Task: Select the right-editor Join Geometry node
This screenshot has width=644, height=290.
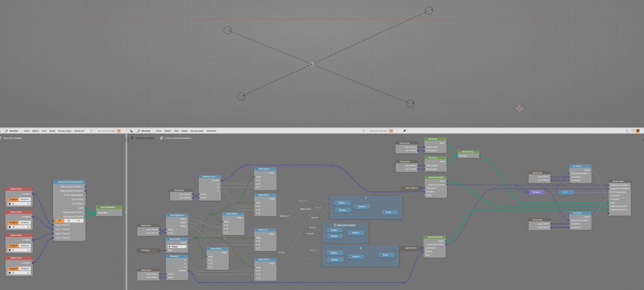Action: point(469,154)
